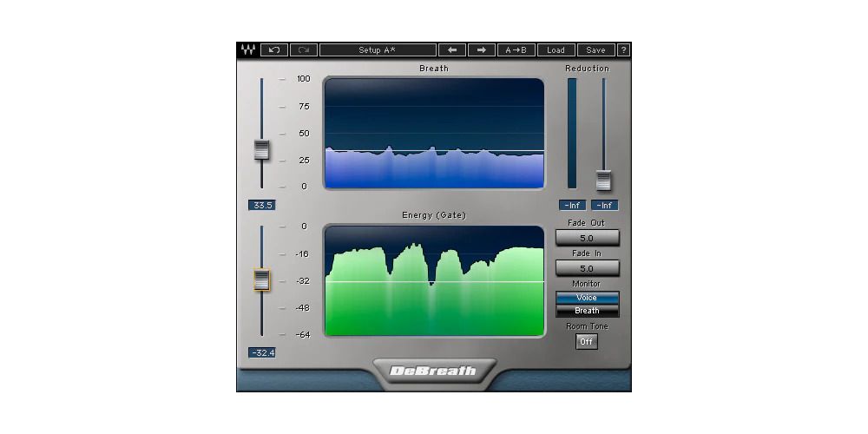
Task: Click the Fade In 5.0 value box
Action: (x=587, y=268)
